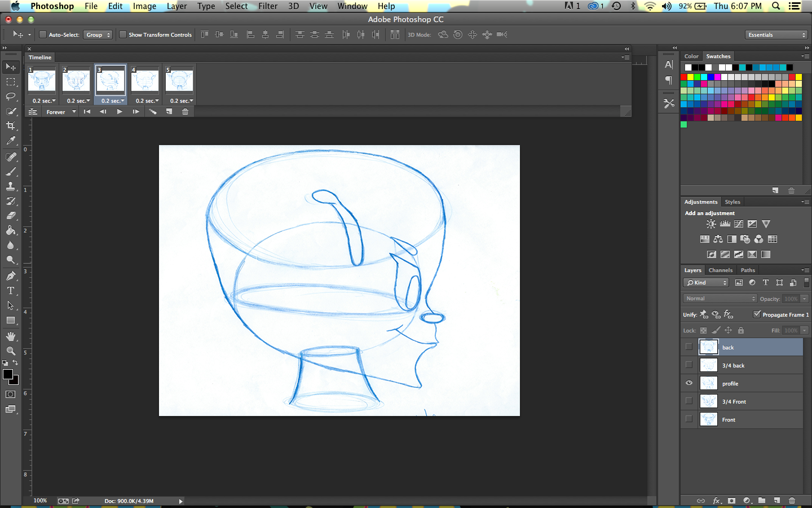Image resolution: width=812 pixels, height=508 pixels.
Task: Uncheck Propagate Frame 1
Action: point(757,314)
